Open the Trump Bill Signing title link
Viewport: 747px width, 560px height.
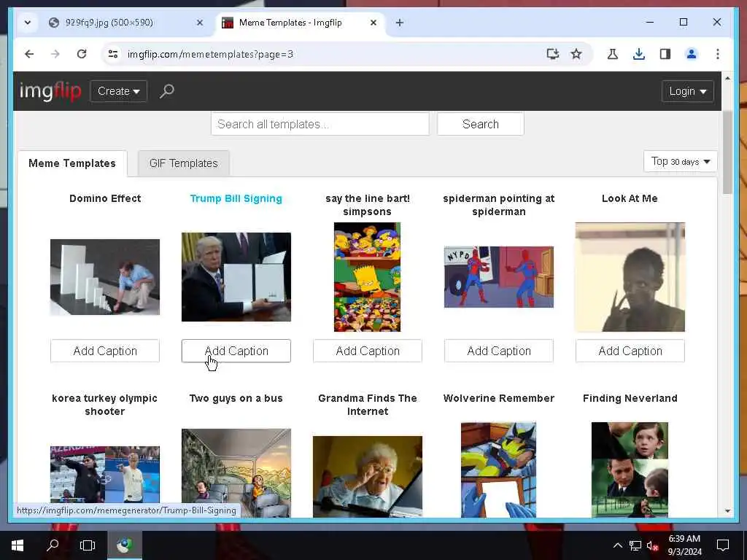(236, 198)
